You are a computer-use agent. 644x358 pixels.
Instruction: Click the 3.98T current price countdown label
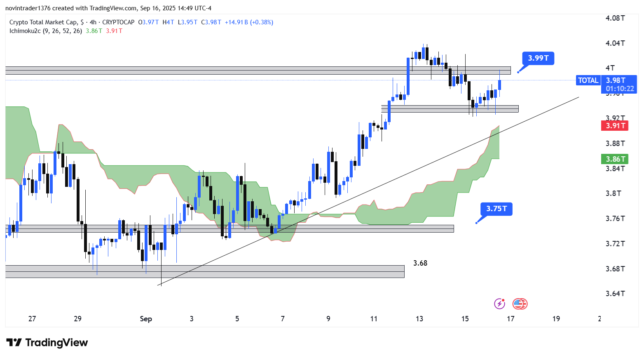click(619, 85)
